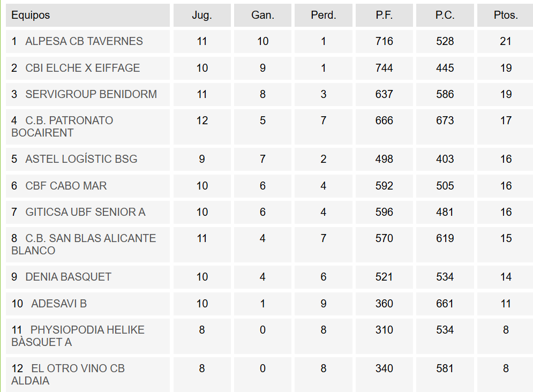Open ADESAVI B team entry

tap(59, 304)
